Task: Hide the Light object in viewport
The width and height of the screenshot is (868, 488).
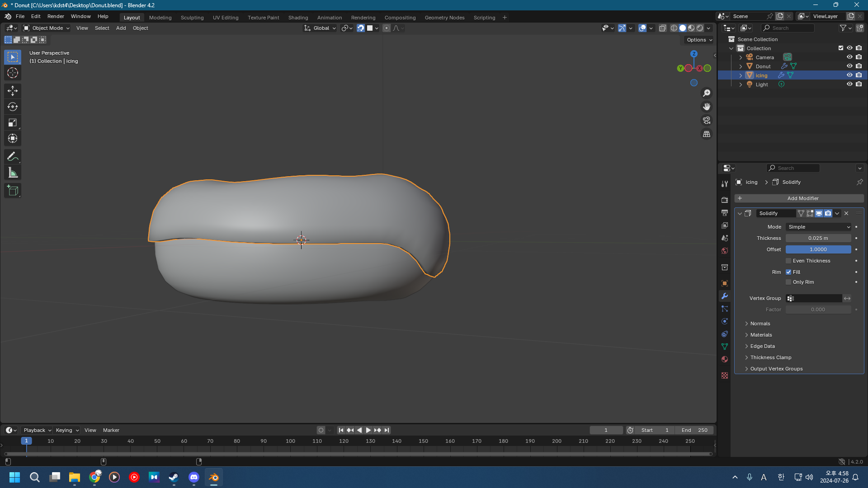Action: click(x=849, y=84)
